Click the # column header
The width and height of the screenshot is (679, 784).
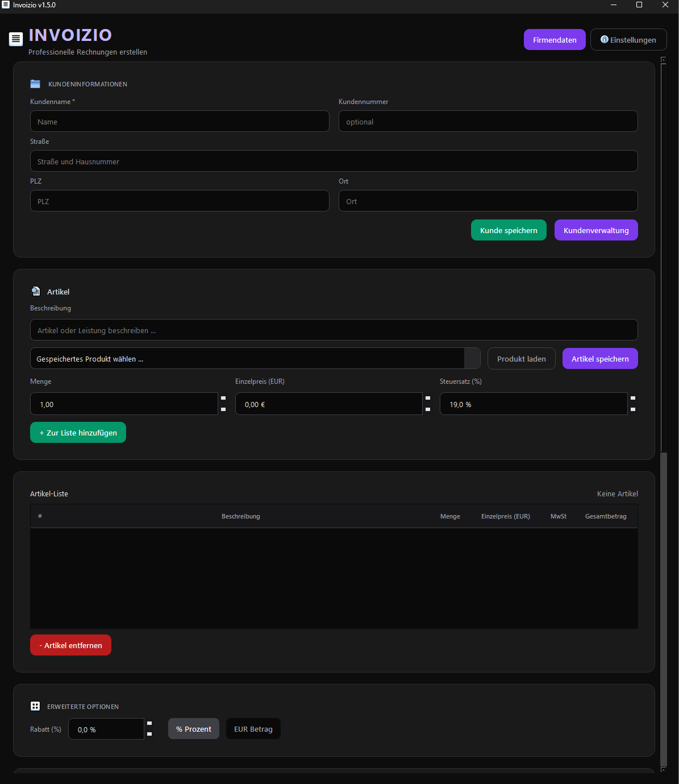coord(40,516)
